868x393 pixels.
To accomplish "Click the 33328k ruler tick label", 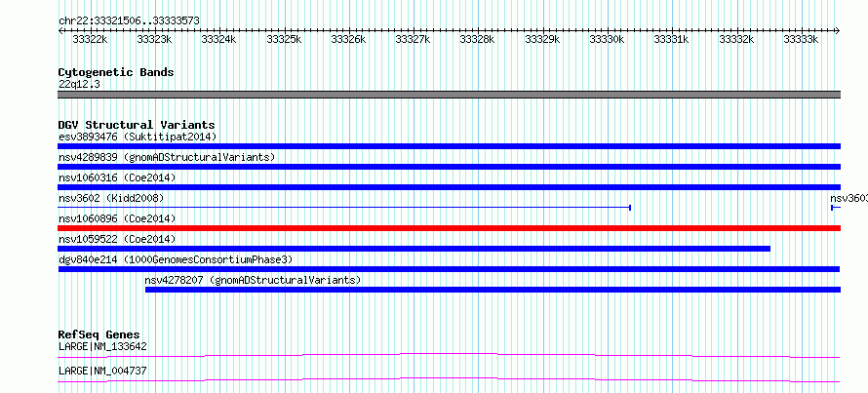I will (x=478, y=39).
